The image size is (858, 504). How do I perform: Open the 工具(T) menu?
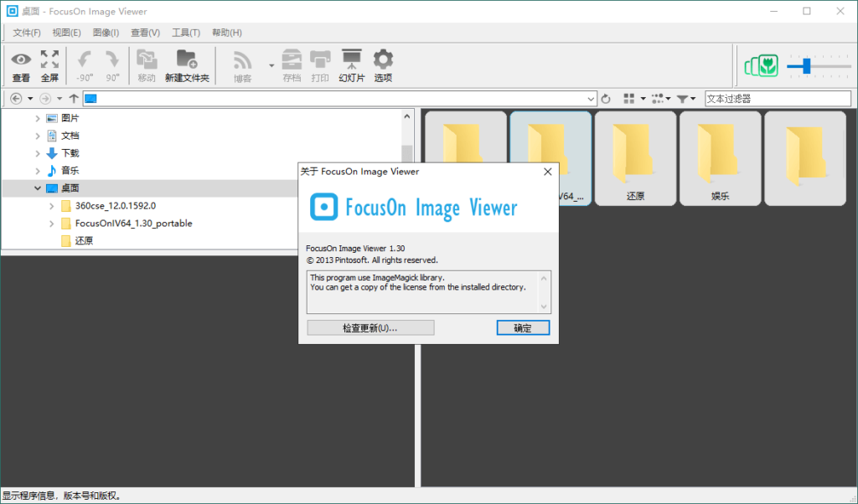click(x=186, y=33)
